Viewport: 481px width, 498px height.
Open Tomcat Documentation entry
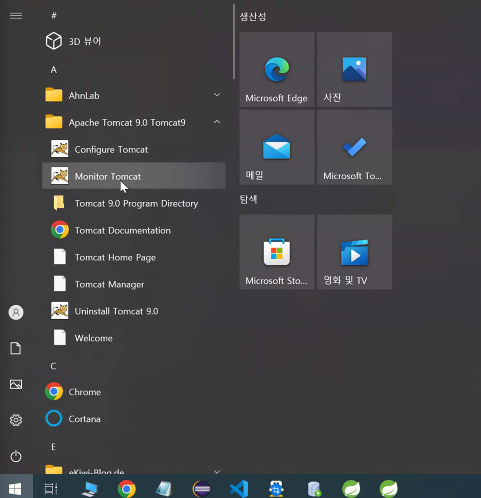[x=134, y=230]
